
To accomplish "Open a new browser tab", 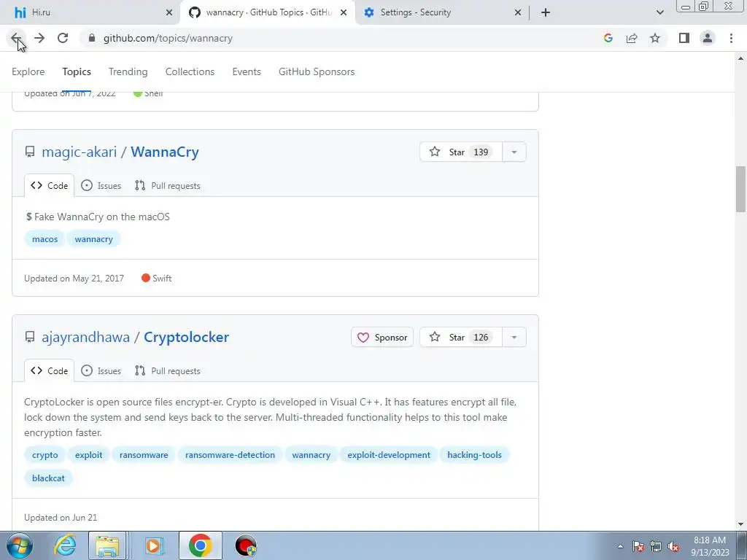I will [x=546, y=13].
